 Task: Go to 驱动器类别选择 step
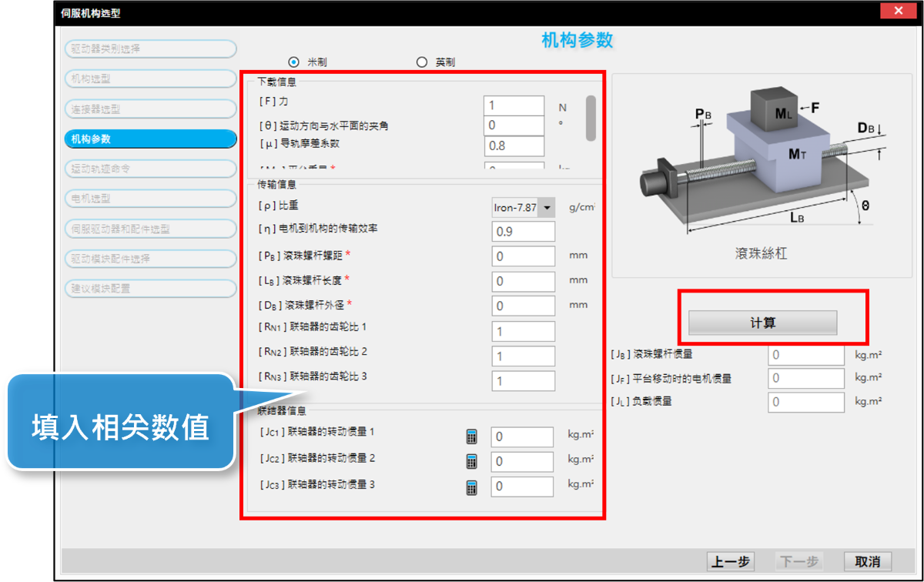(x=149, y=49)
